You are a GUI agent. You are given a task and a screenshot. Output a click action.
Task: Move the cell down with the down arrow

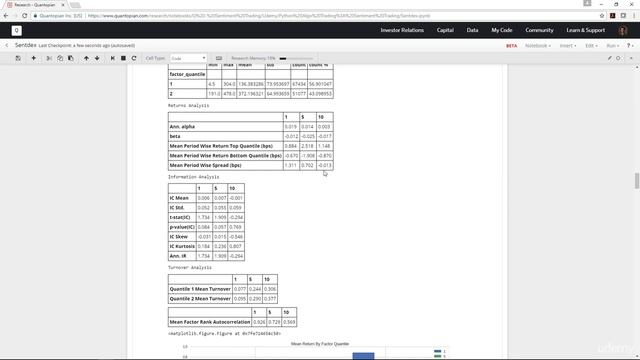97,58
